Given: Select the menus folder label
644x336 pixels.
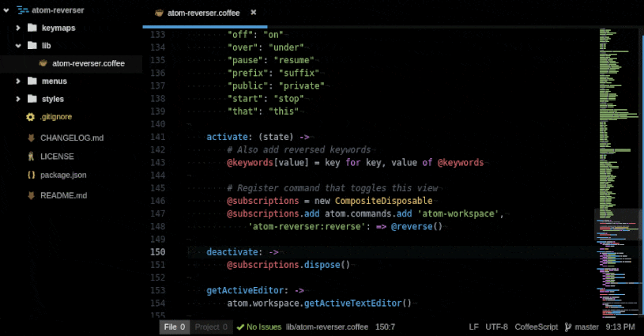Looking at the screenshot, I should [55, 81].
